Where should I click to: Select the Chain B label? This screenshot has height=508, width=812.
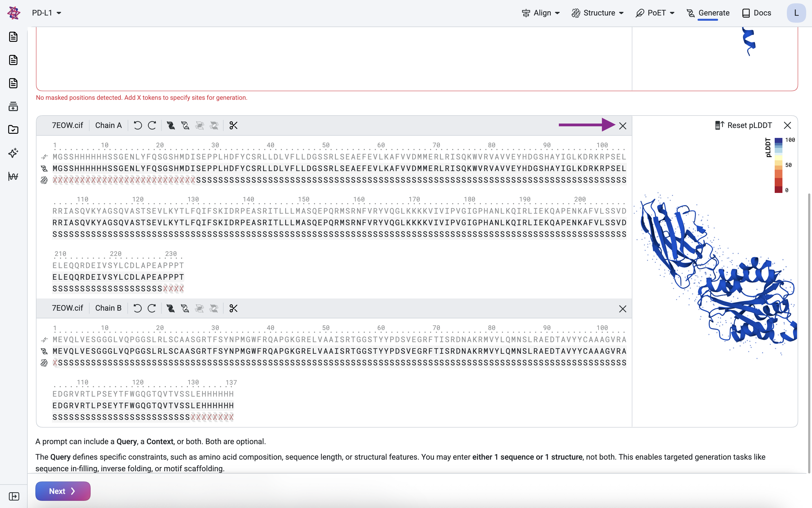point(109,308)
